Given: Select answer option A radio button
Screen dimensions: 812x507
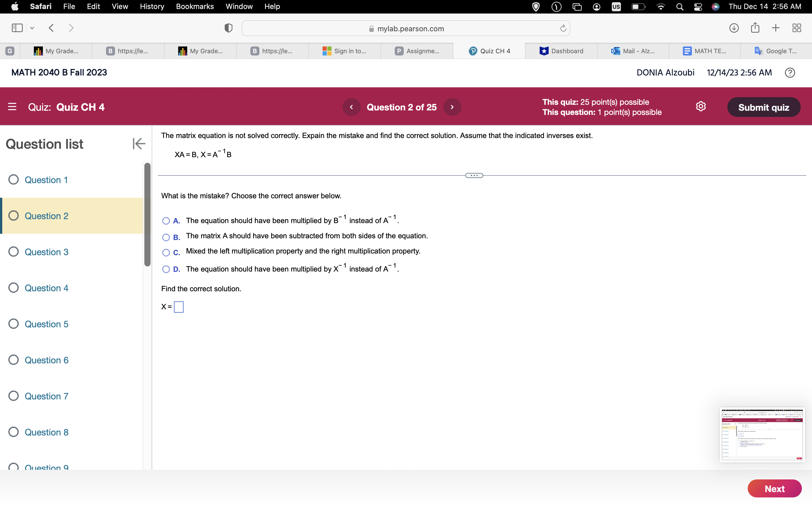Looking at the screenshot, I should pos(166,221).
